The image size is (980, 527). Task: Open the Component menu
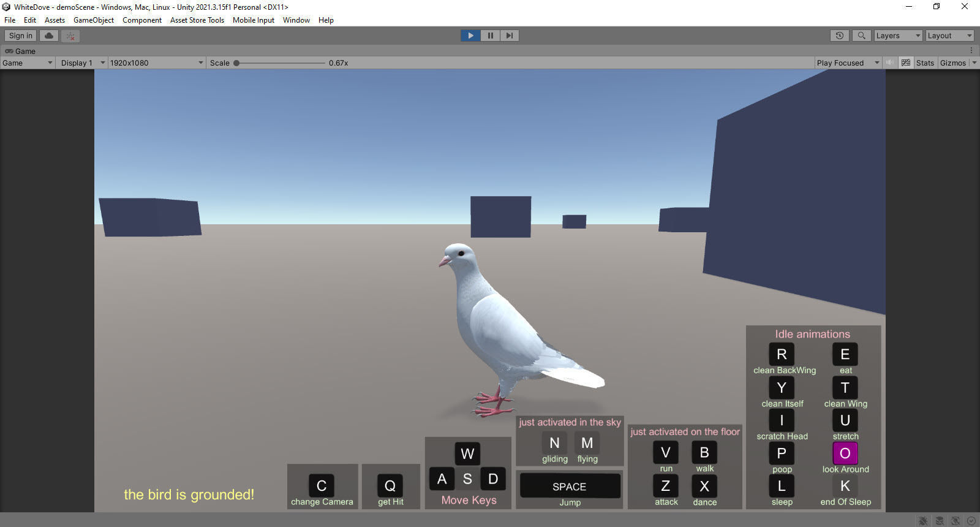[x=142, y=20]
